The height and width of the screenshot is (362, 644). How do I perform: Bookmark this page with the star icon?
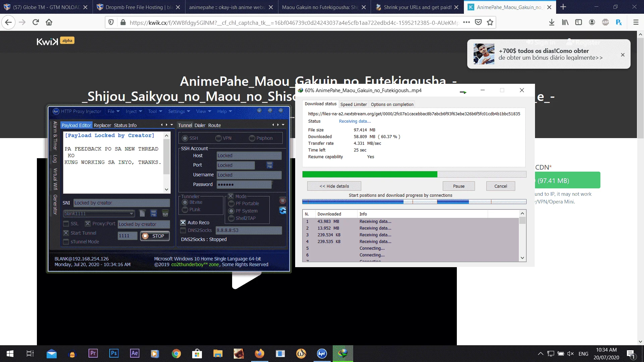490,22
